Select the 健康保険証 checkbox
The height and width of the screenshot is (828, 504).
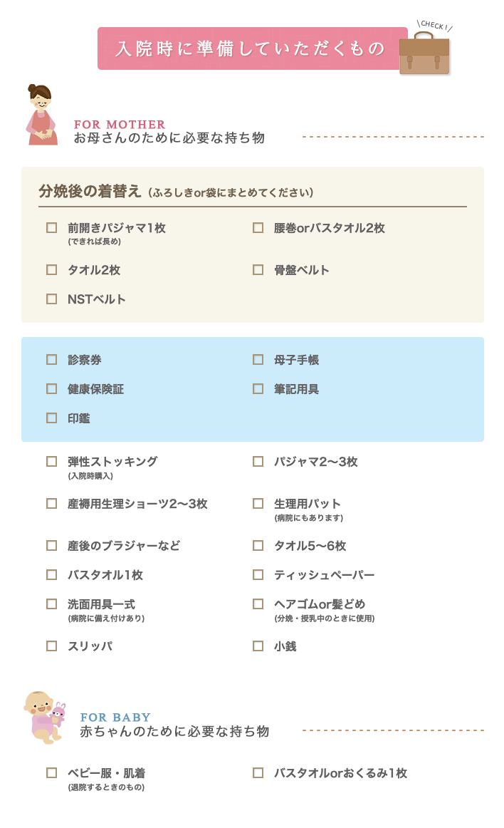(52, 388)
